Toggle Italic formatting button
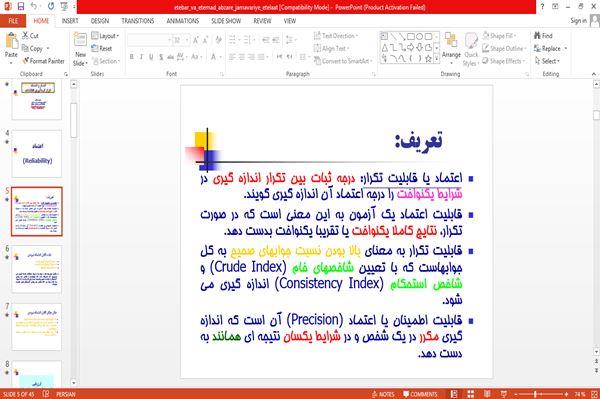This screenshot has height=399, width=600. [141, 57]
